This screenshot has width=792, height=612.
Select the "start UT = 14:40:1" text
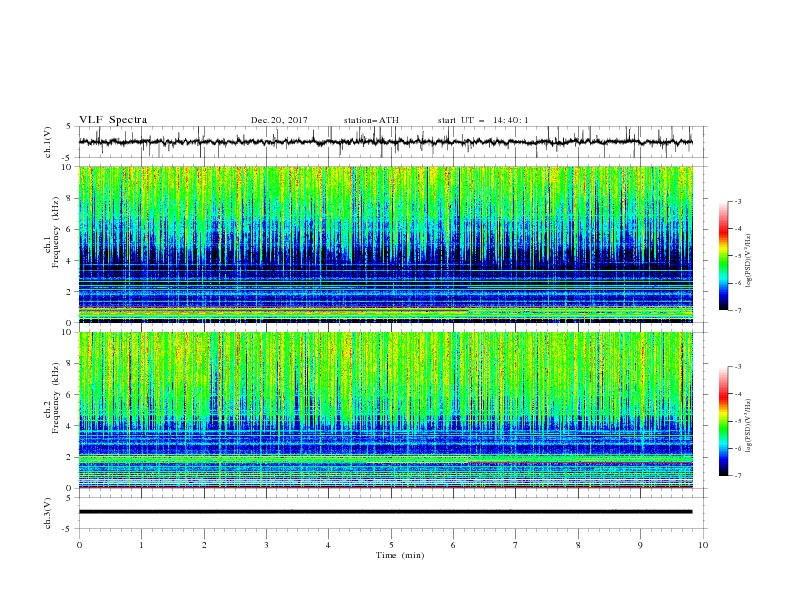483,120
